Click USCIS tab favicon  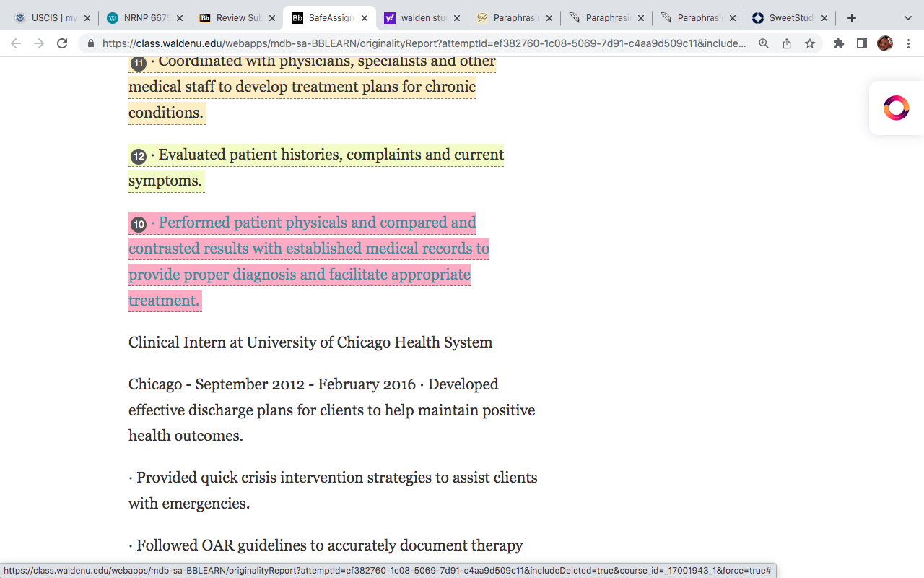coord(19,18)
